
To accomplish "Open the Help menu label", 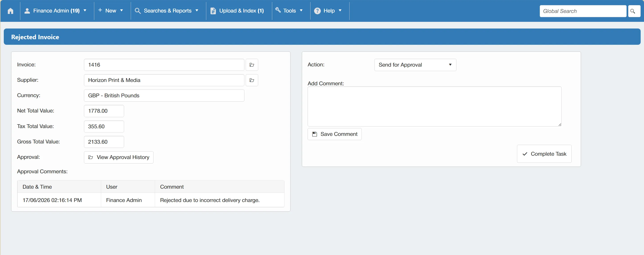I will (x=329, y=11).
